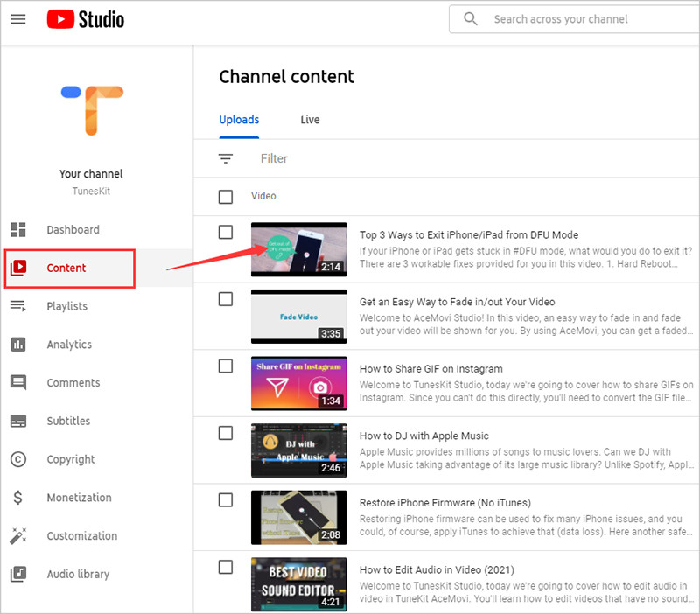Switch to the Uploads tab

tap(239, 120)
